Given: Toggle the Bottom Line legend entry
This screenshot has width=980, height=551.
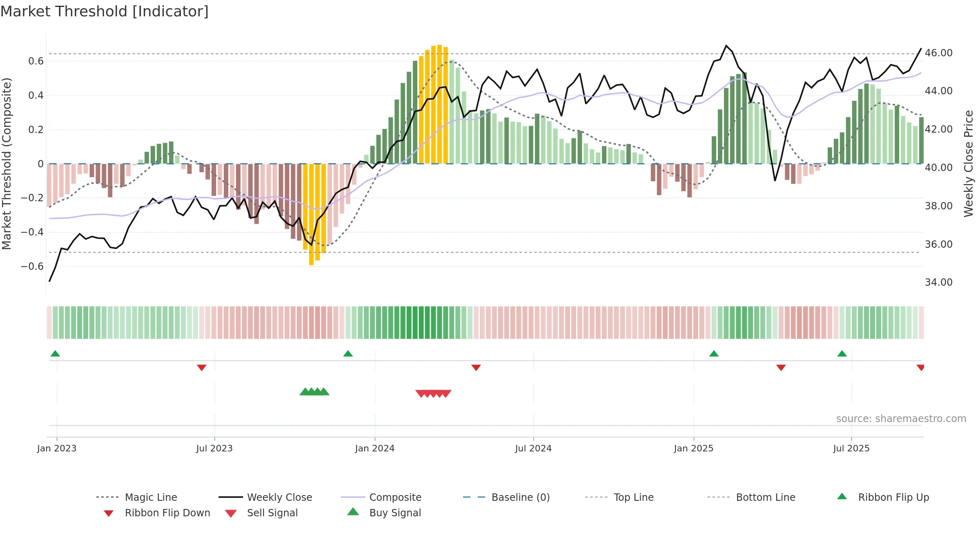Looking at the screenshot, I should 751,497.
